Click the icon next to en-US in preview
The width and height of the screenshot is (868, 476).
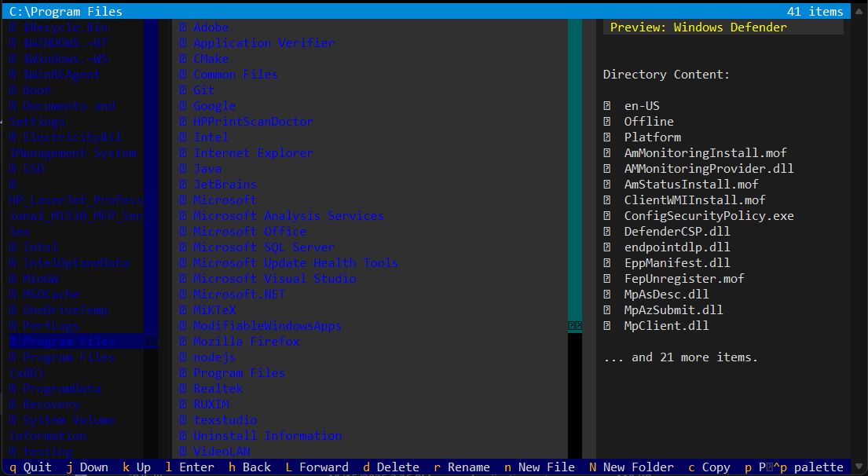[x=607, y=106]
